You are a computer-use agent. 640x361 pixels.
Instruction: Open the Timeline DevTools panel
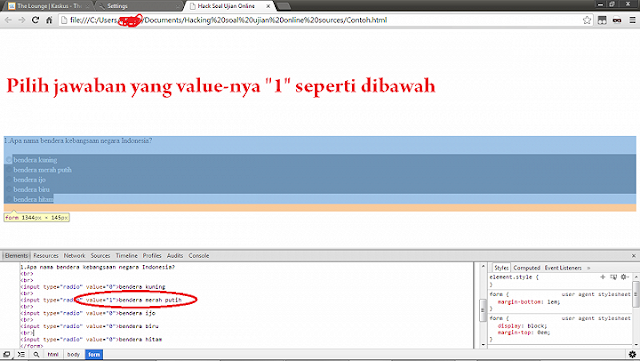[127, 256]
